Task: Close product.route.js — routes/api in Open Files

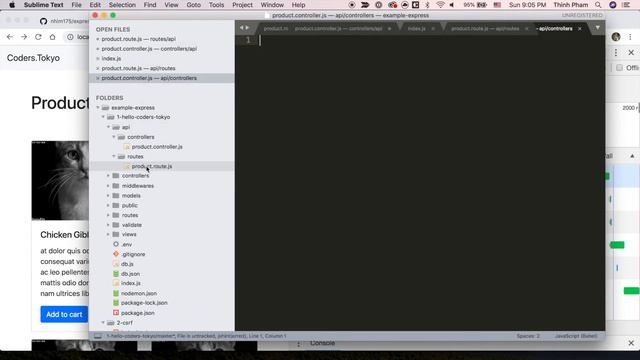Action: tap(98, 39)
